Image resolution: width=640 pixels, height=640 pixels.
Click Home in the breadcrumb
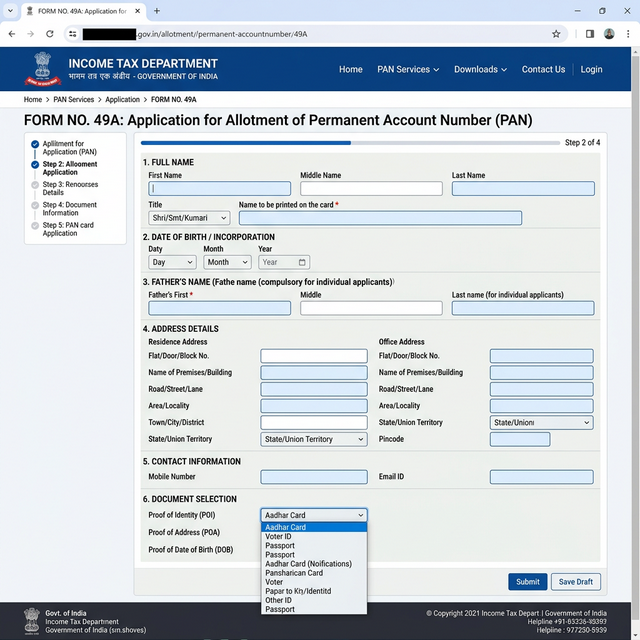point(33,100)
